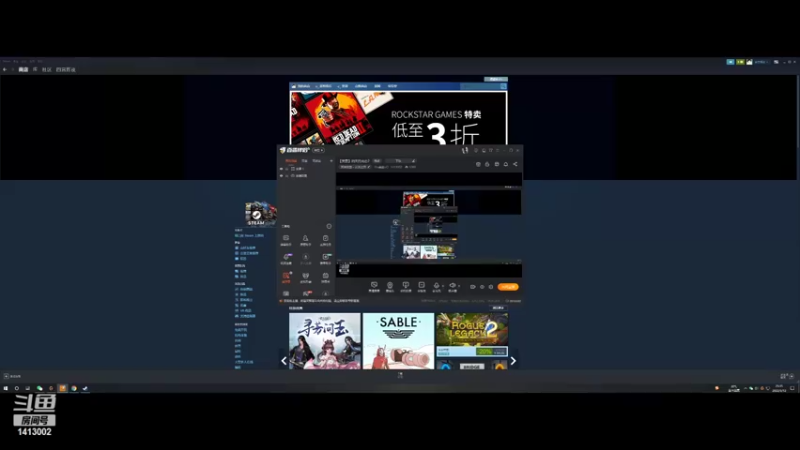This screenshot has height=450, width=800.
Task: Open Steam from the Windows taskbar
Action: point(85,388)
